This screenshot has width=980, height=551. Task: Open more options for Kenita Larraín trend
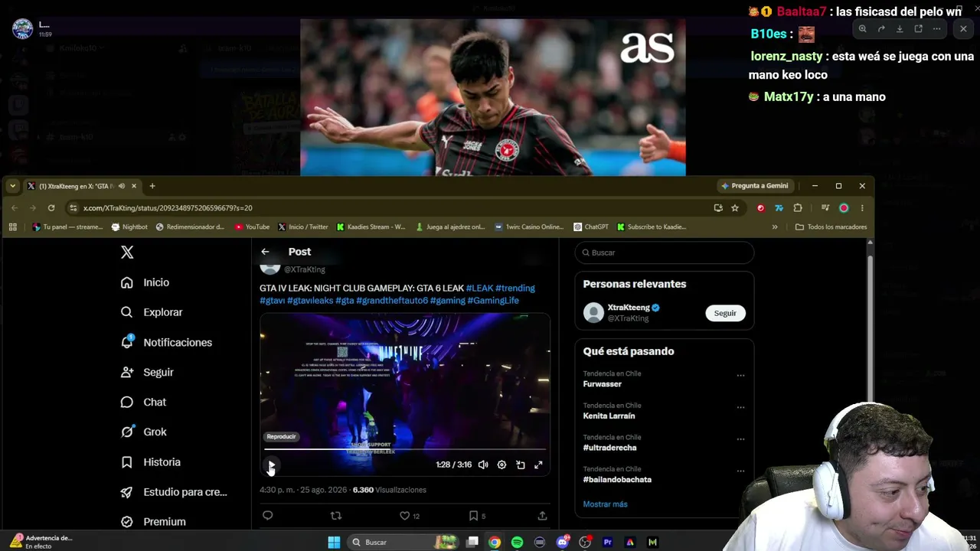point(740,407)
